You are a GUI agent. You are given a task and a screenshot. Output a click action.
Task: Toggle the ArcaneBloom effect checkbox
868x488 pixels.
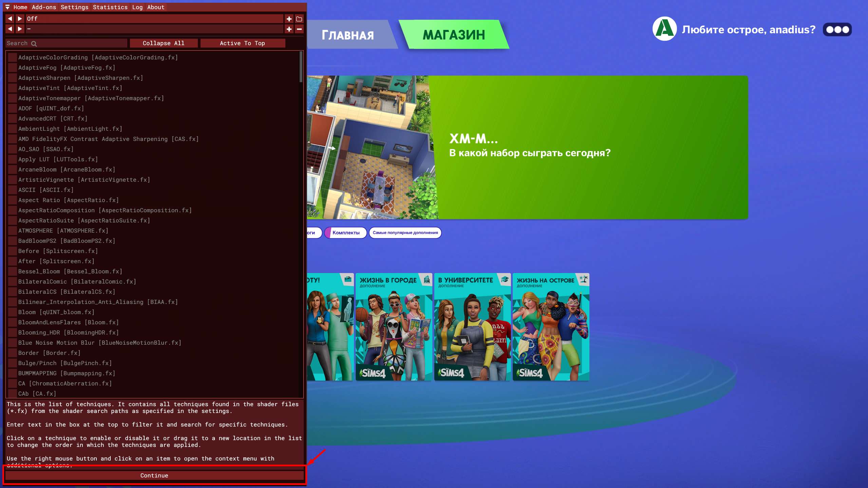(13, 169)
